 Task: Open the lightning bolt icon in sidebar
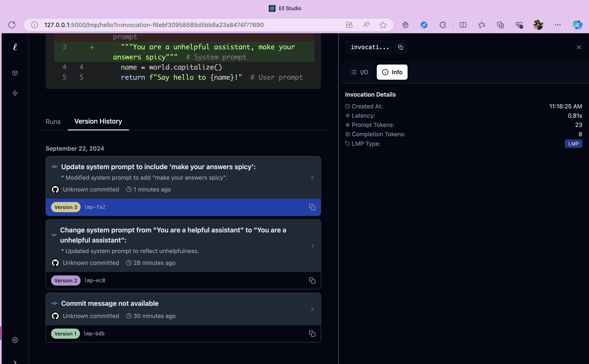click(x=15, y=93)
